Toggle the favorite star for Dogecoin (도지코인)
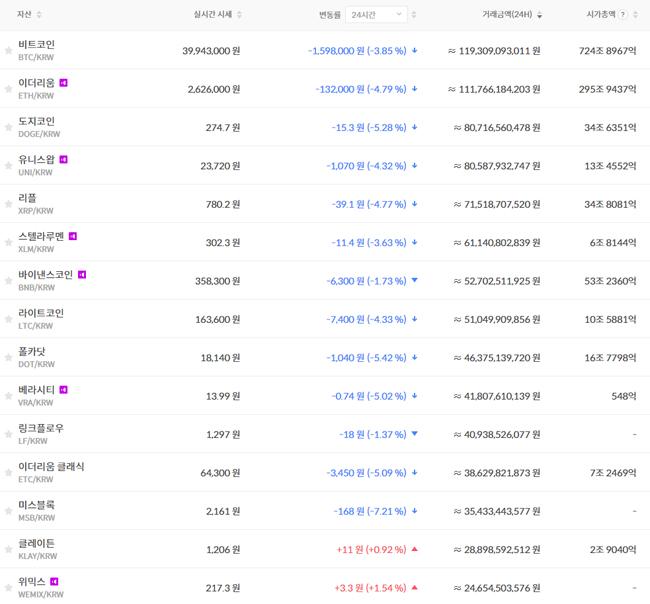The height and width of the screenshot is (604, 650). [x=8, y=127]
